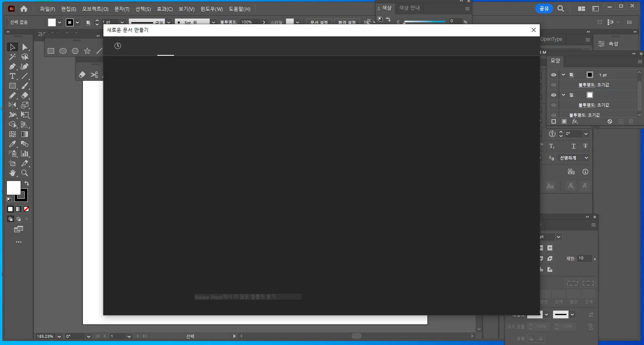Open the 윈도우(W) menu

click(x=212, y=9)
